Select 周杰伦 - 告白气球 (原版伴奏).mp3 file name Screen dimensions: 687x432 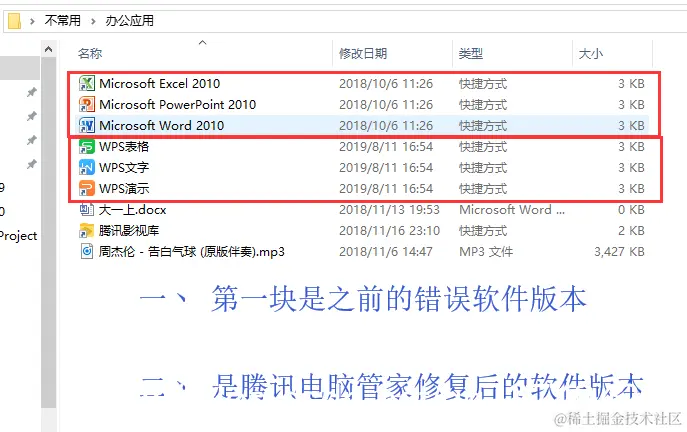coord(192,251)
